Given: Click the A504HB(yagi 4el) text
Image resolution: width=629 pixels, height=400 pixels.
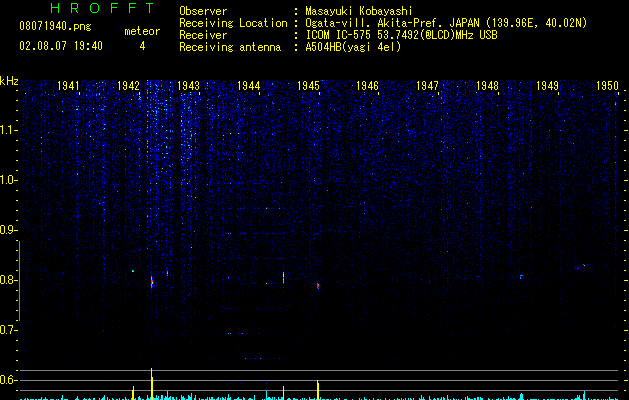Looking at the screenshot, I should coord(353,47).
